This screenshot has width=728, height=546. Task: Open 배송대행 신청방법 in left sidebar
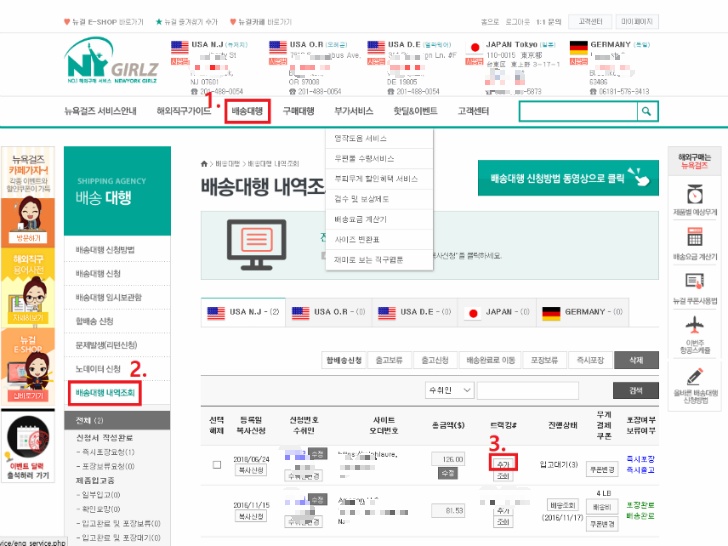click(105, 250)
